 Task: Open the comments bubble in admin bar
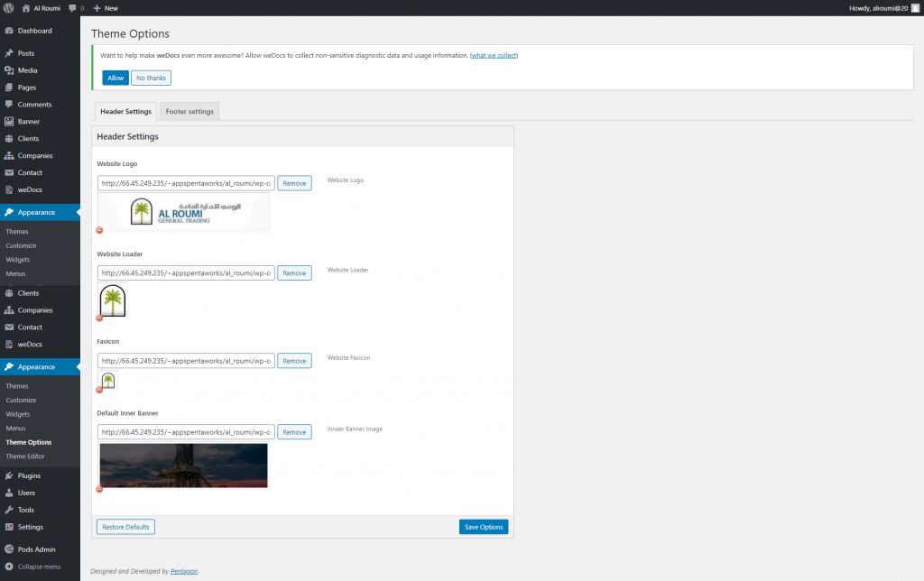[72, 8]
